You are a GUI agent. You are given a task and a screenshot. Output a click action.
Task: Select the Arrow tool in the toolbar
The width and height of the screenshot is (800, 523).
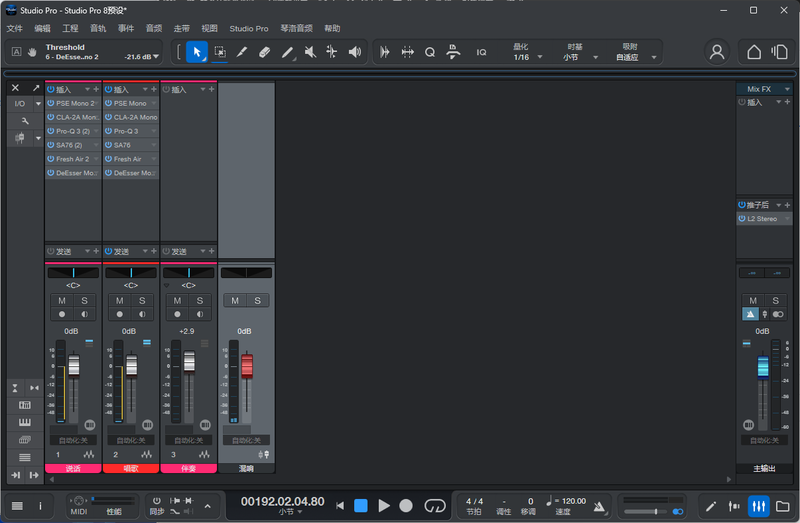pyautogui.click(x=196, y=52)
